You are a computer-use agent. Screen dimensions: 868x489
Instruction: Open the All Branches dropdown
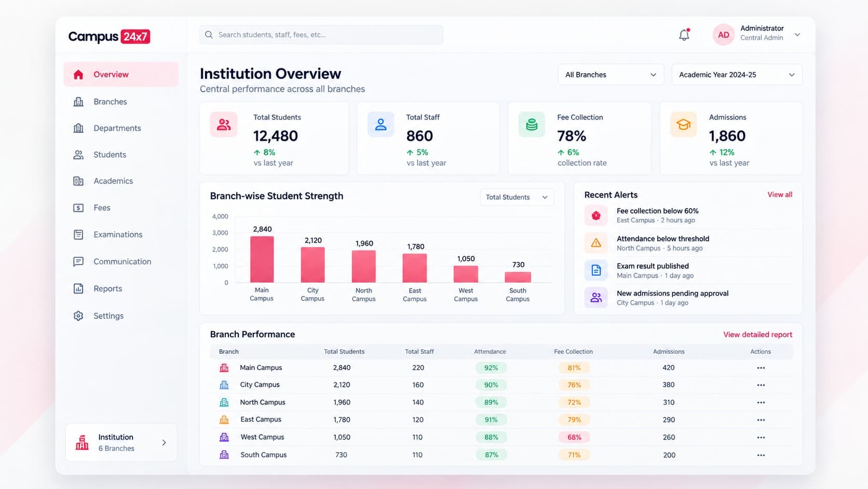tap(611, 75)
